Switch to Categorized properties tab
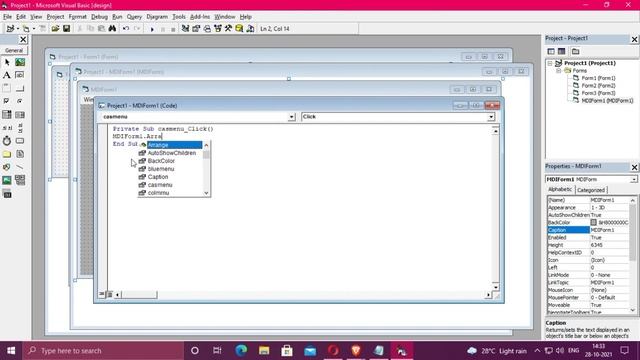This screenshot has width=640, height=360. 591,190
